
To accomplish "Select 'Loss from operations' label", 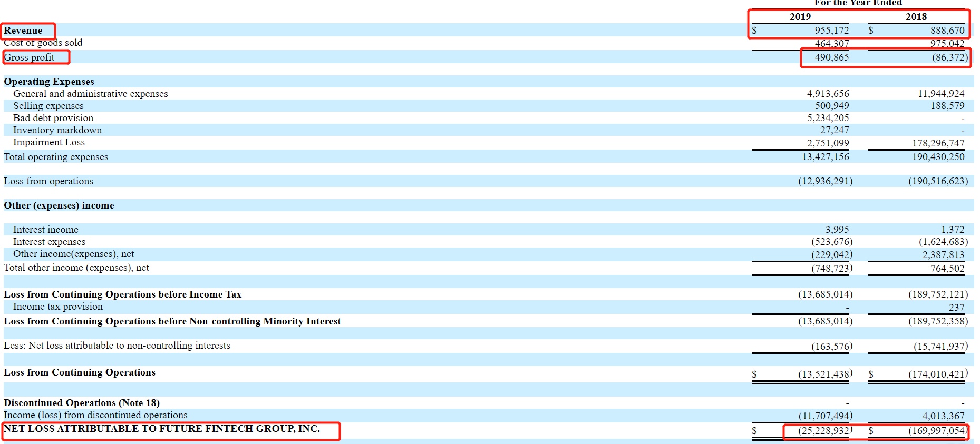I will (48, 181).
